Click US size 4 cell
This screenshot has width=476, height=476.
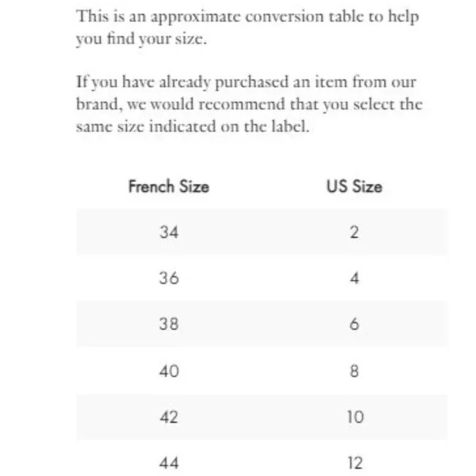coord(355,278)
